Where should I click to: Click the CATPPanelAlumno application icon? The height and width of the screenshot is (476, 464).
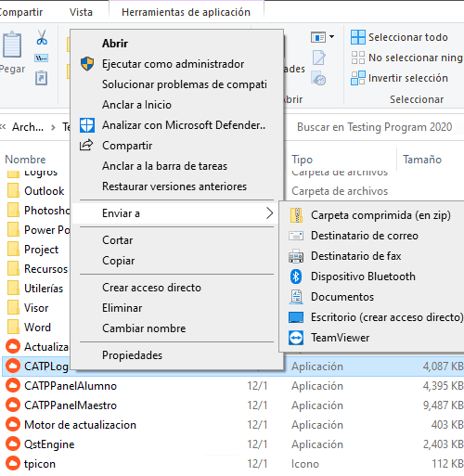tap(13, 386)
